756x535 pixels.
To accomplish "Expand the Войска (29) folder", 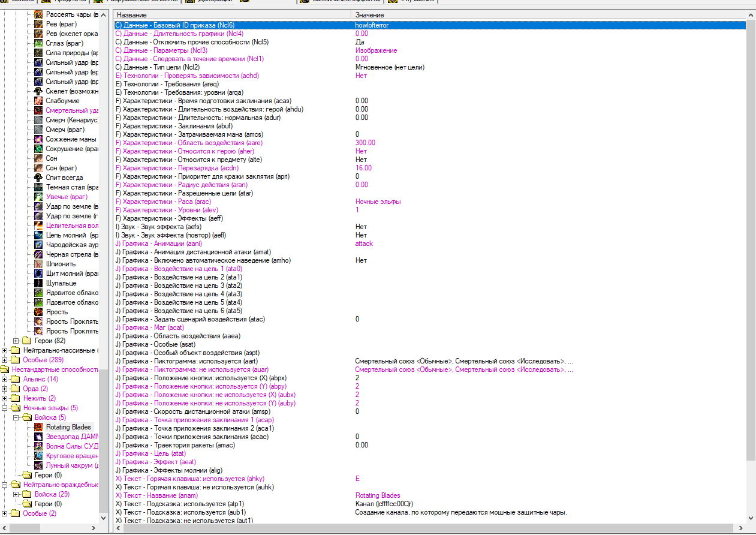I will point(16,494).
